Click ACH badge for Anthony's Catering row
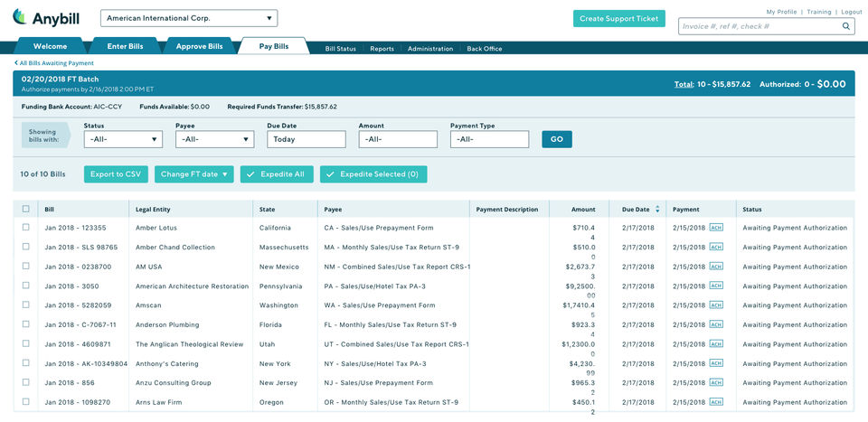Viewport: 868px width, 422px height. coord(716,363)
